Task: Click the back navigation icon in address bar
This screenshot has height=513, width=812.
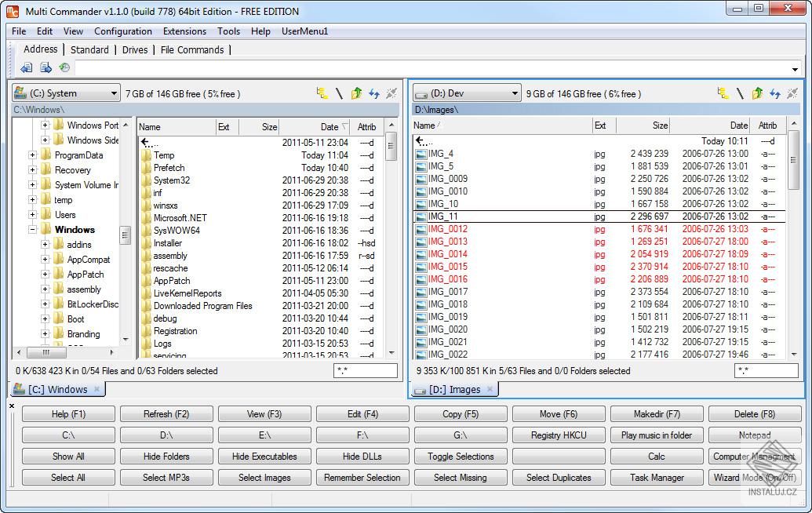Action: click(x=26, y=68)
